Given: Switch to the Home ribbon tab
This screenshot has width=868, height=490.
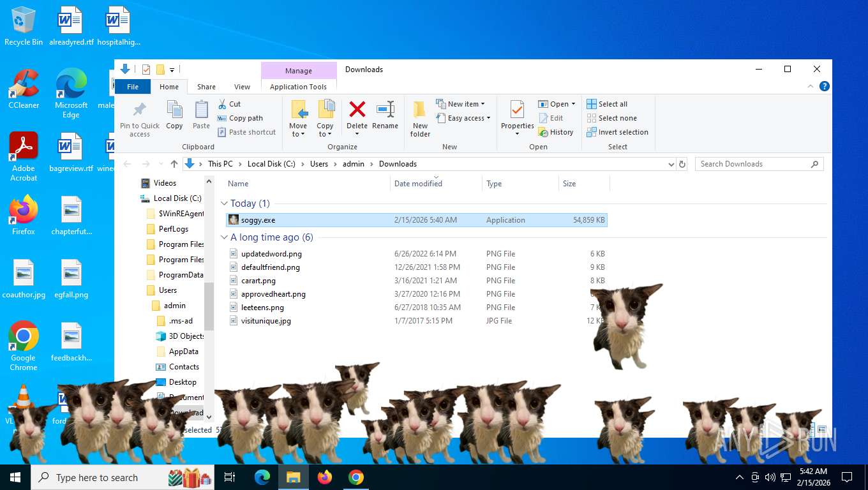Looking at the screenshot, I should click(169, 87).
